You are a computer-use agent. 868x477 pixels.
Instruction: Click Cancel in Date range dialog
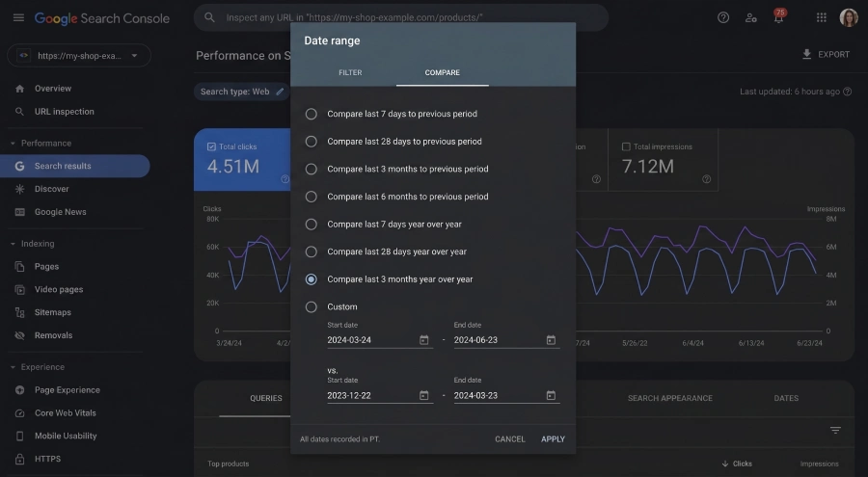pos(510,439)
